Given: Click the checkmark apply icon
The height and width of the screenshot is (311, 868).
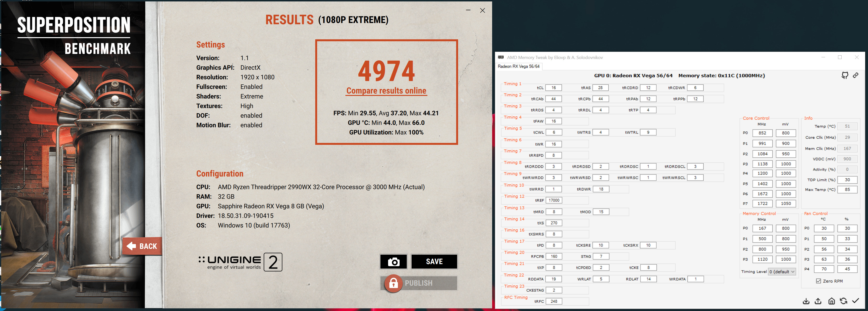Looking at the screenshot, I should pyautogui.click(x=855, y=300).
